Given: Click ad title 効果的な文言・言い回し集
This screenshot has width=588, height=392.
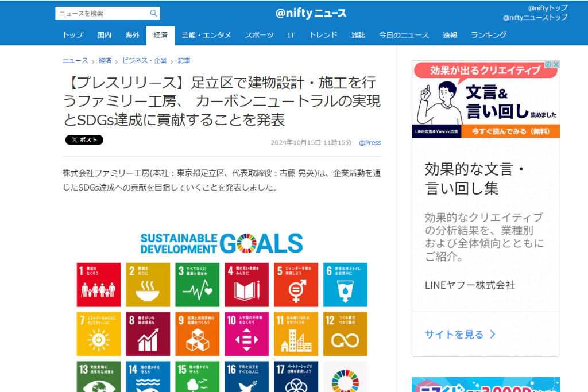Looking at the screenshot, I should 475,178.
